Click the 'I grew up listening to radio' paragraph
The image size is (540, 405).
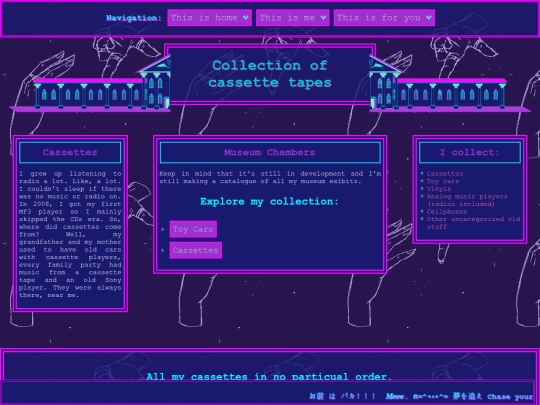[70, 234]
